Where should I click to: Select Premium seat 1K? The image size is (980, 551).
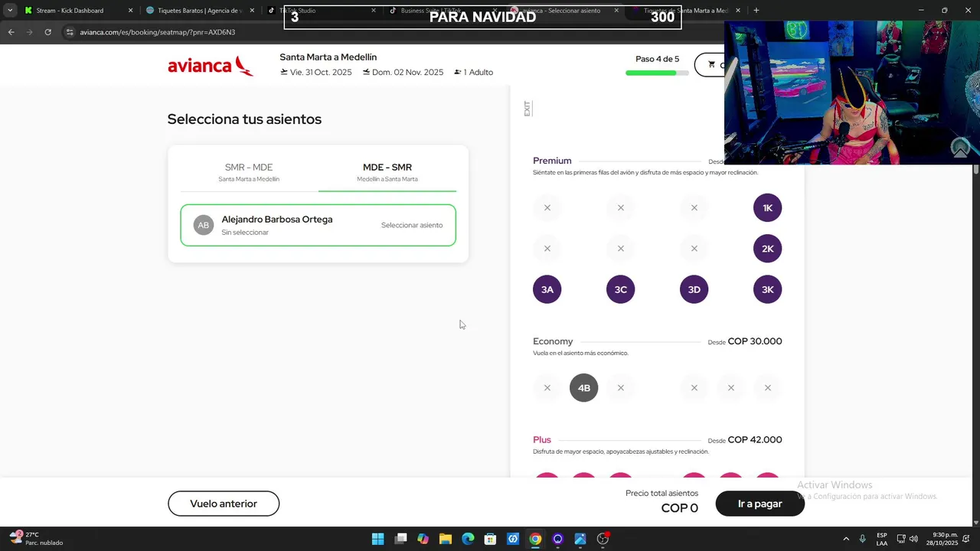(x=767, y=207)
